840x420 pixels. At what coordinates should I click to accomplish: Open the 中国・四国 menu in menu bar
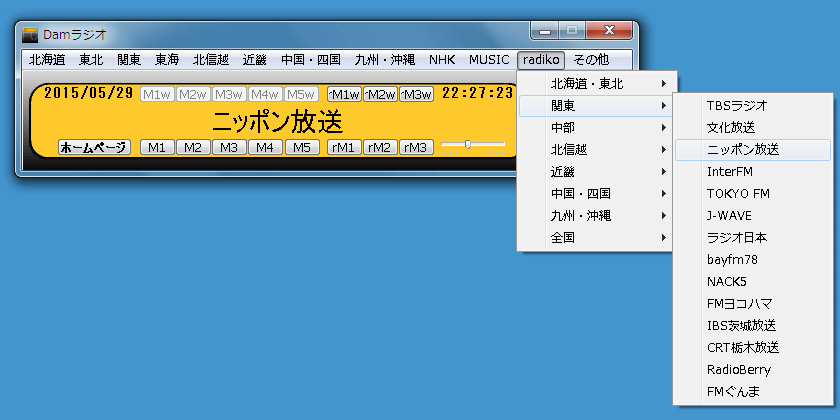coord(311,59)
